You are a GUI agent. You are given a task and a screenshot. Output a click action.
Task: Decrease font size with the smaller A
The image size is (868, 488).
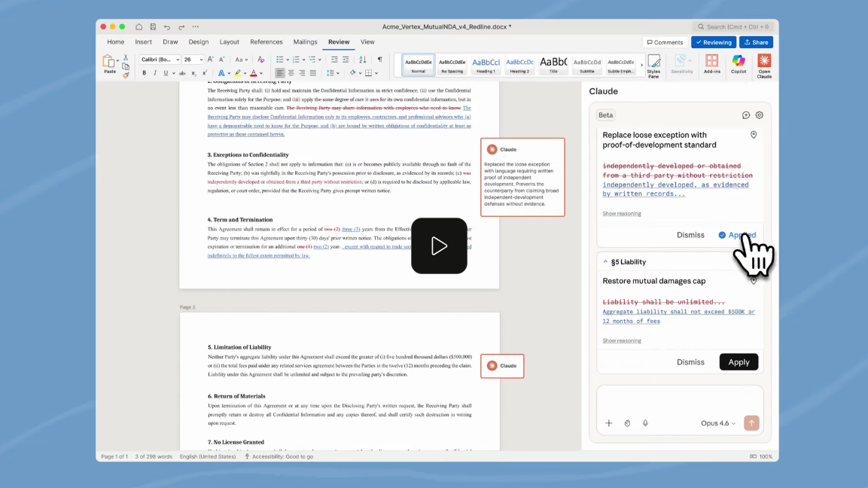click(221, 59)
